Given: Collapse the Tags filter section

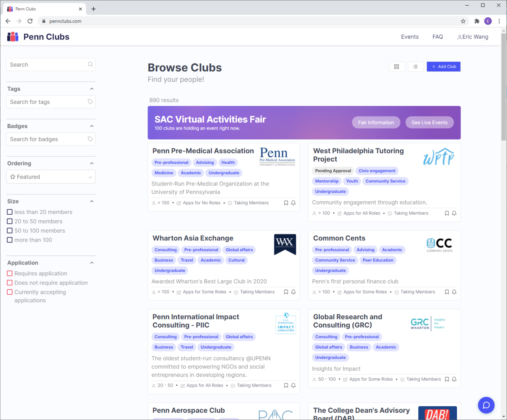Looking at the screenshot, I should (x=92, y=89).
